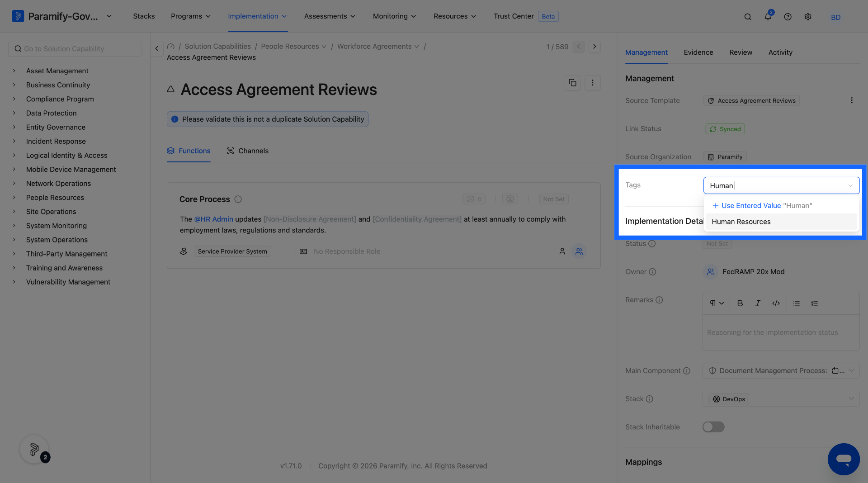Expand the Asset Management tree item
The image size is (868, 483).
click(x=14, y=71)
